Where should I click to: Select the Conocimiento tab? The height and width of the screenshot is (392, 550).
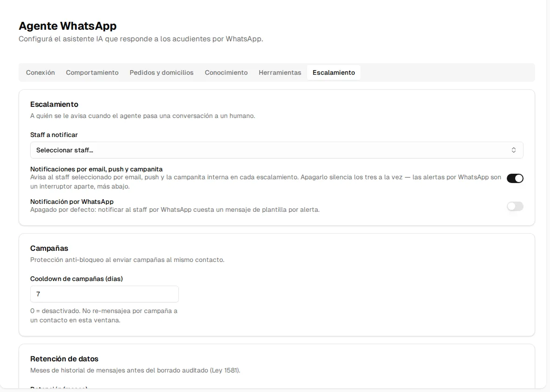pos(226,72)
